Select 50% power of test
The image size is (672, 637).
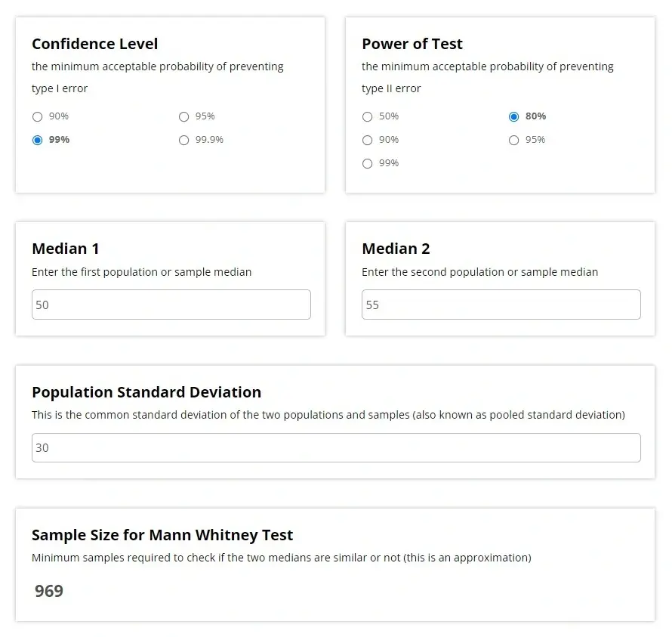point(368,116)
